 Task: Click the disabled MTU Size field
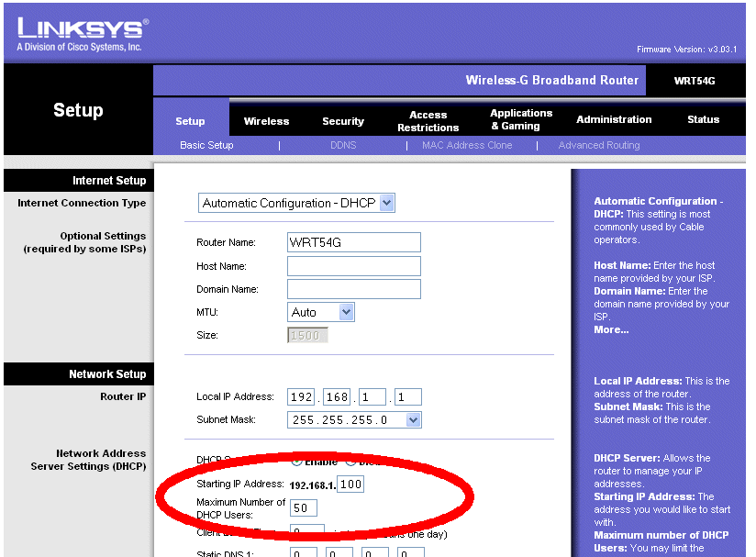coord(307,335)
